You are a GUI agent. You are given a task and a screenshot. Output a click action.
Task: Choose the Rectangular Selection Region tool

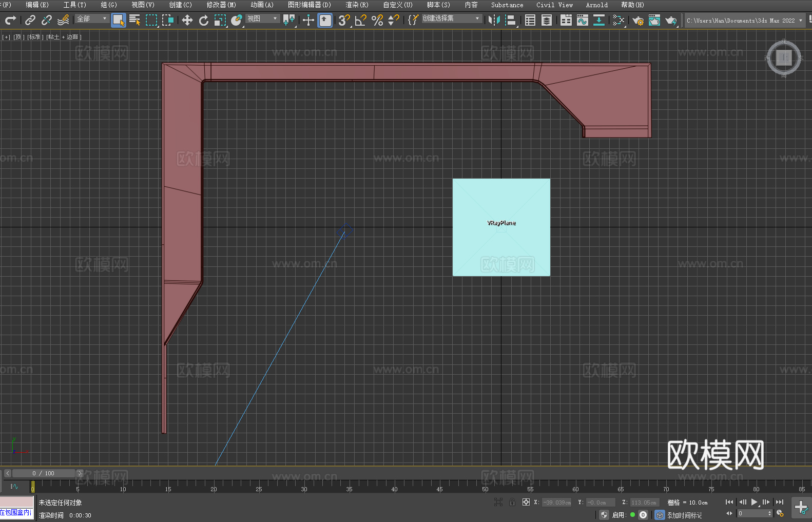pyautogui.click(x=151, y=20)
